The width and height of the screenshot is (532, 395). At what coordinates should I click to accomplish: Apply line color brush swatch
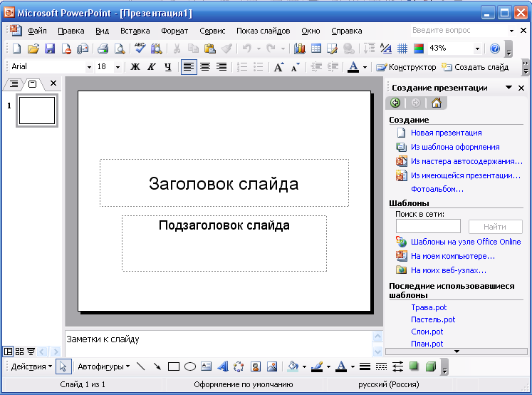[x=317, y=366]
